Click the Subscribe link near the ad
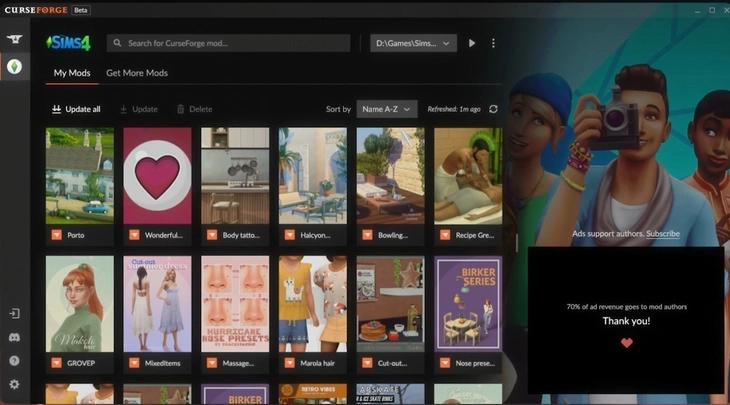Viewport: 730px width, 405px height. click(x=662, y=234)
